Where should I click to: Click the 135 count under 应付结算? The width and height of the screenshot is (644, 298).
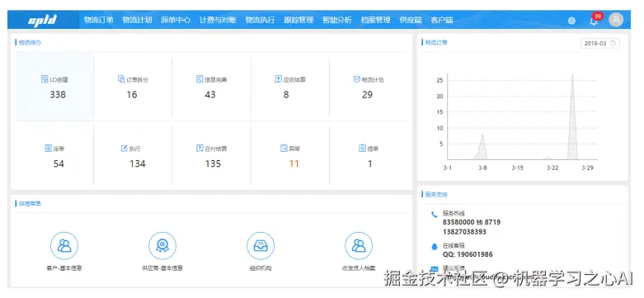tap(214, 163)
